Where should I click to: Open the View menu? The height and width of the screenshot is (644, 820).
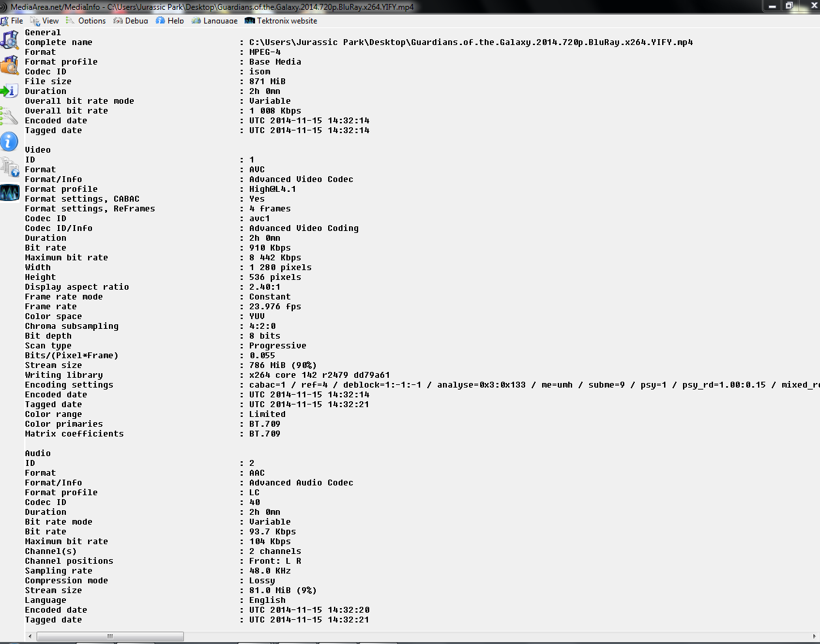(x=44, y=21)
